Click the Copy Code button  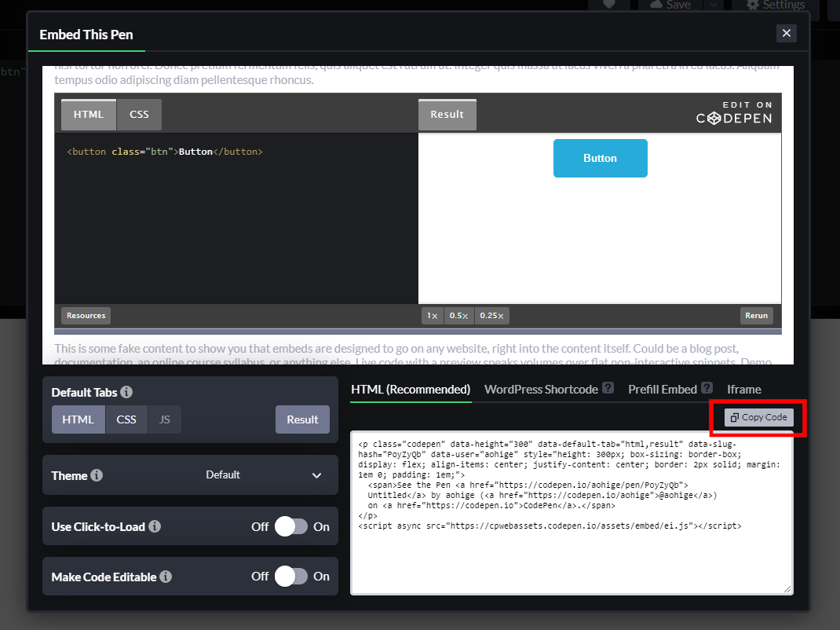(758, 418)
